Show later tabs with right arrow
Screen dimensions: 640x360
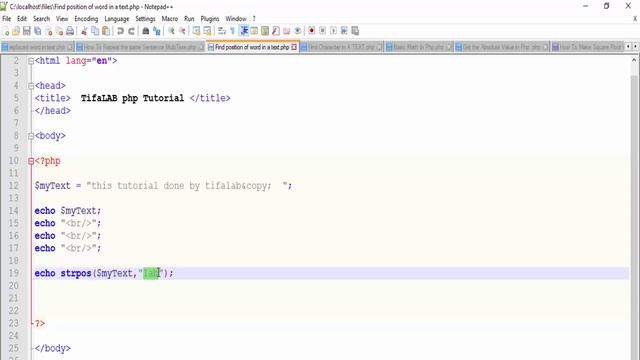635,47
